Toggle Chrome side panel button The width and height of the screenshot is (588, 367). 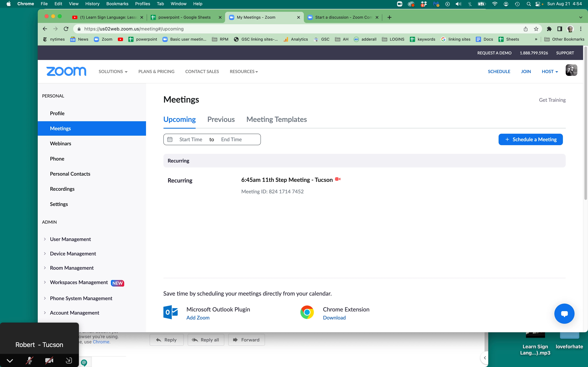(560, 29)
